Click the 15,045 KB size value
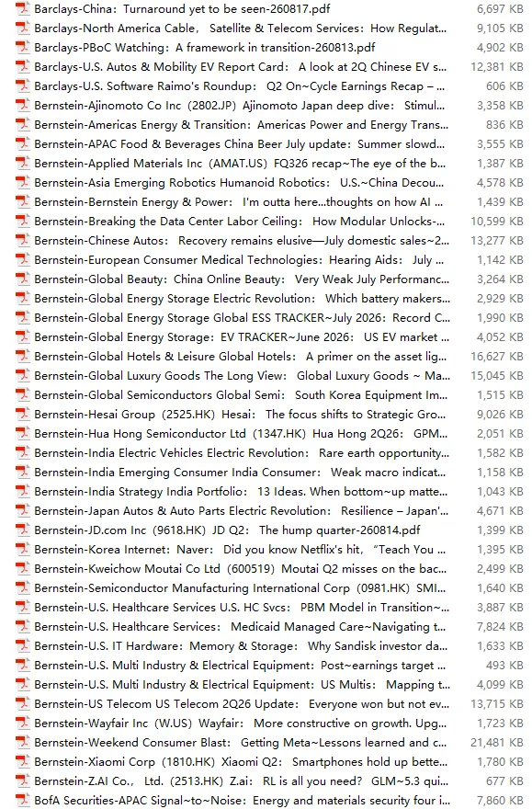This screenshot has width=532, height=809. [497, 376]
